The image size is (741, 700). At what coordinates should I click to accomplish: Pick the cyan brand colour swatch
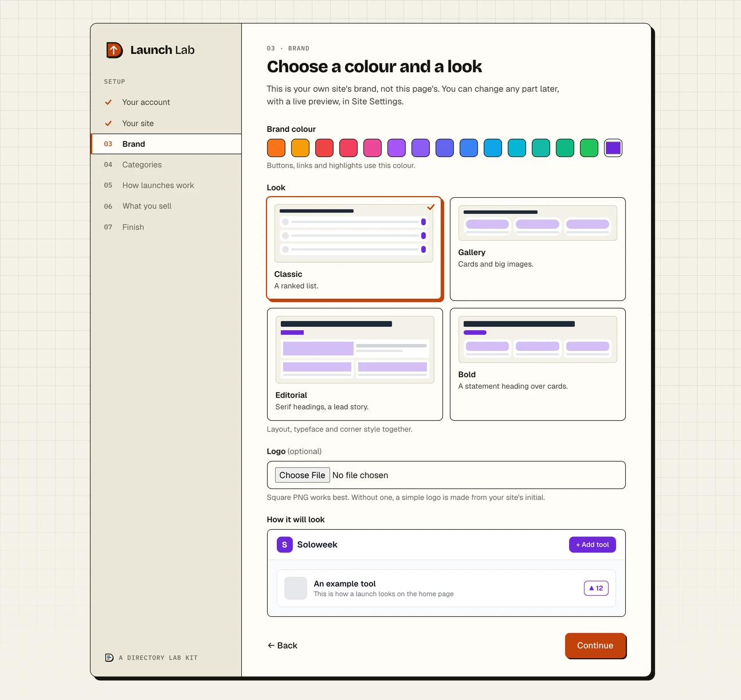pos(517,148)
